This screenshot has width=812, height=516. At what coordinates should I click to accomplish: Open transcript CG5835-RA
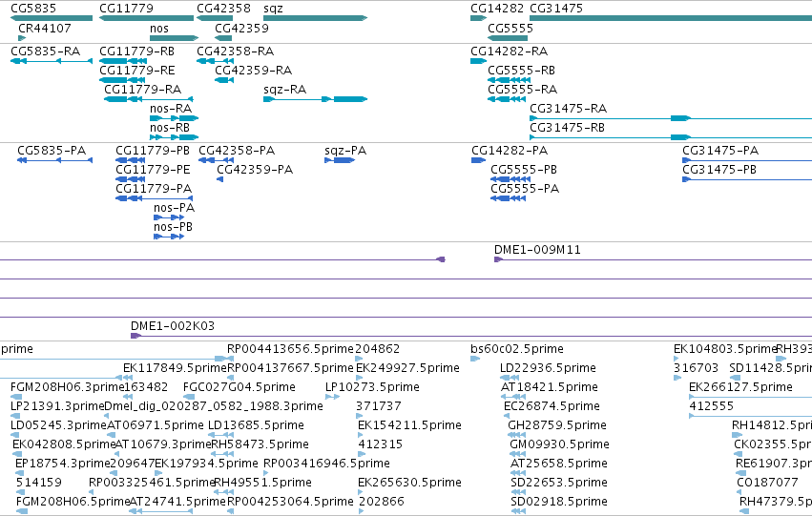[x=46, y=52]
